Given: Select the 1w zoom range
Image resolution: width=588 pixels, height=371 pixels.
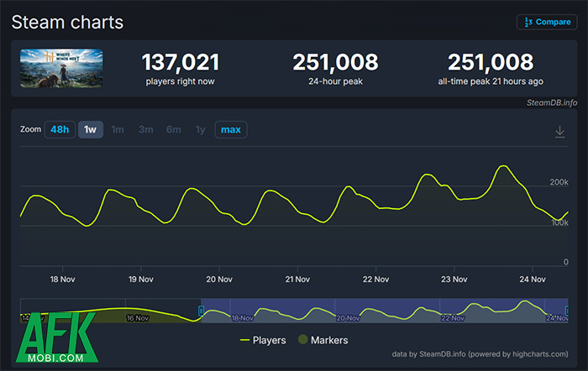Looking at the screenshot, I should [x=89, y=129].
